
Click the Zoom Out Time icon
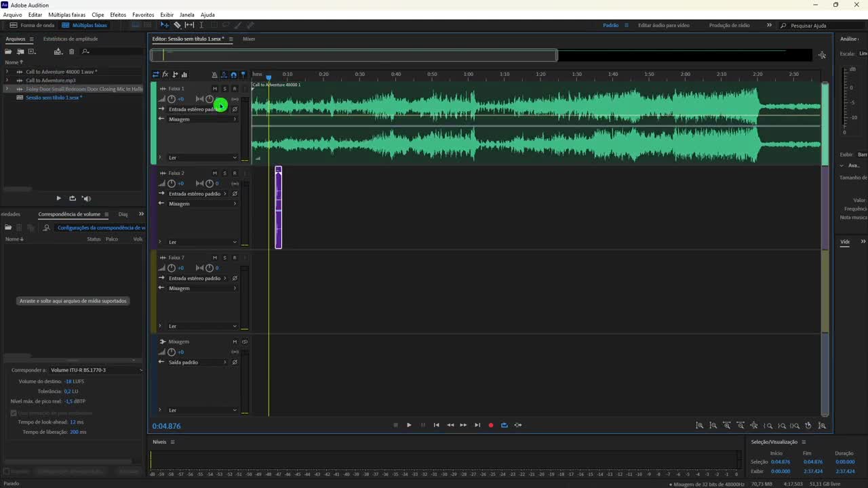(x=741, y=426)
